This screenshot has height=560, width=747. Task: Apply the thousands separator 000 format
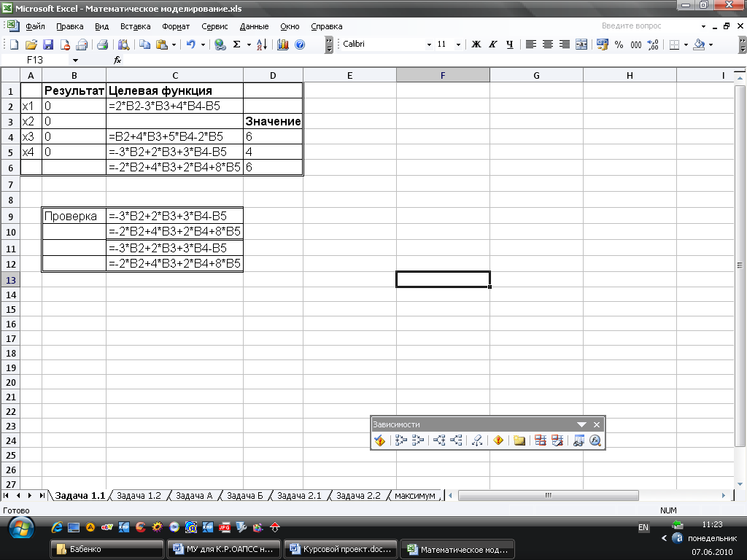tap(636, 44)
